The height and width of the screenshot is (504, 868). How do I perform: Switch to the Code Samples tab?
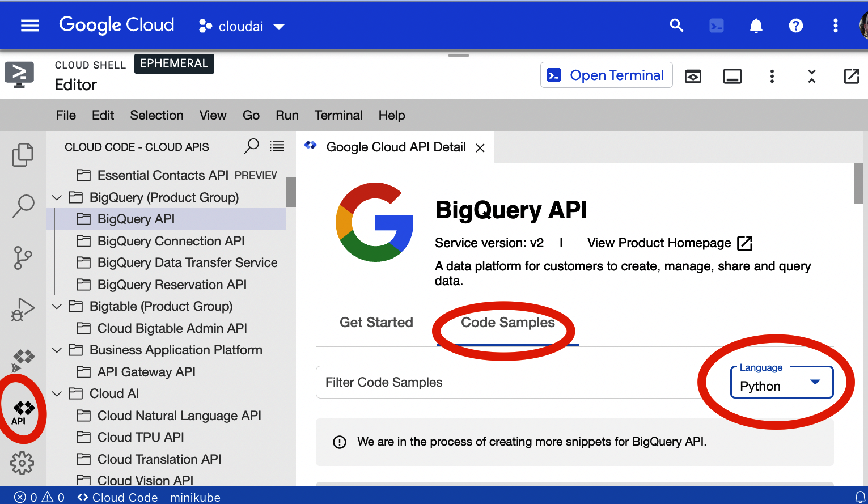(507, 323)
